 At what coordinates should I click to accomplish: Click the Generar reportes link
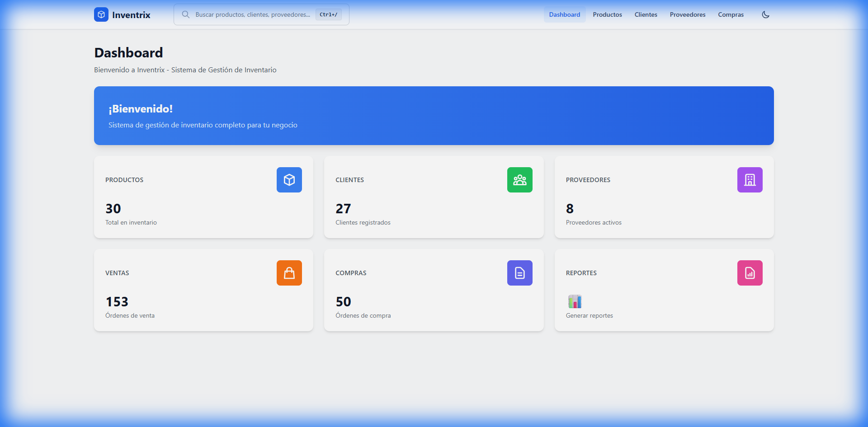[x=590, y=315]
